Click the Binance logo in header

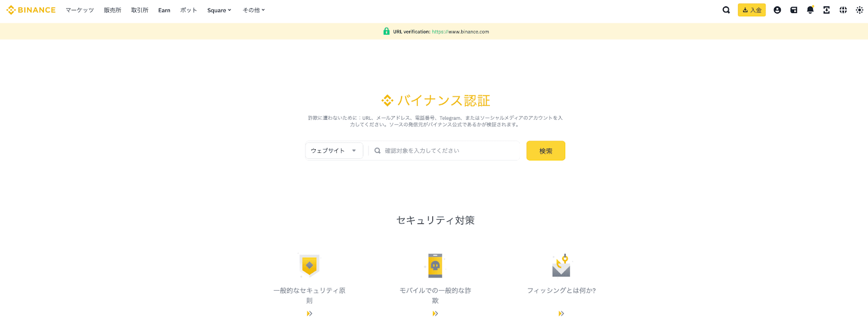click(x=31, y=10)
